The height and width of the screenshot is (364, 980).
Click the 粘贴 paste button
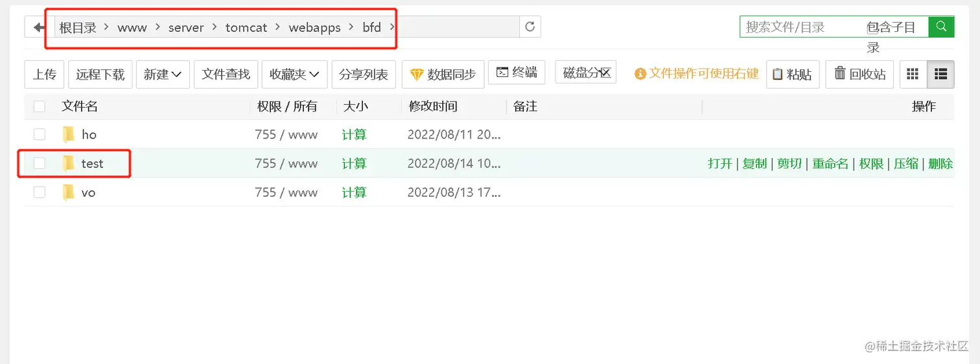(x=793, y=74)
